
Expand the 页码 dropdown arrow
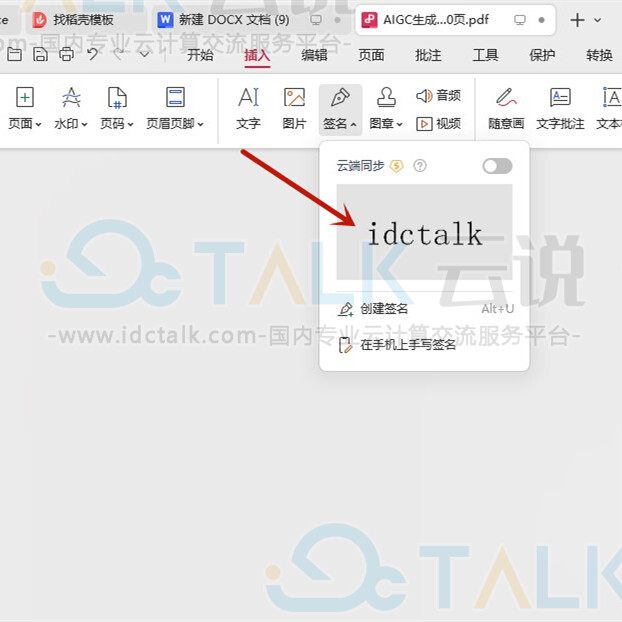point(131,125)
